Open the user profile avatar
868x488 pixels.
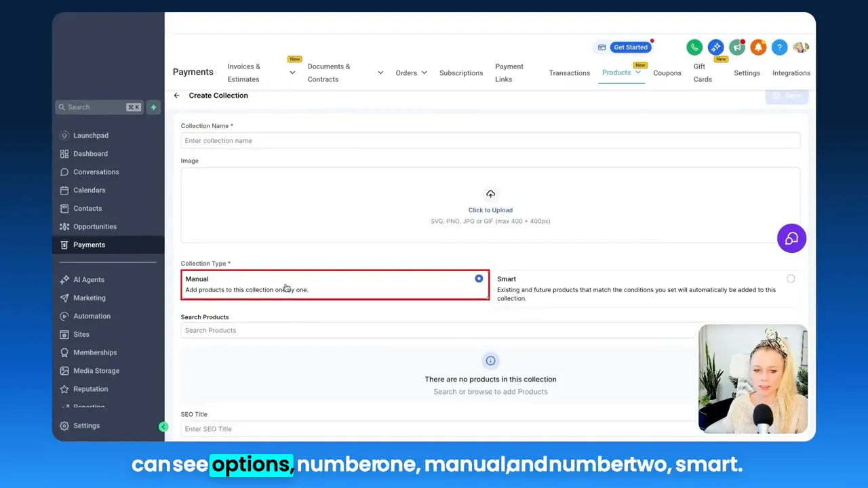[801, 47]
